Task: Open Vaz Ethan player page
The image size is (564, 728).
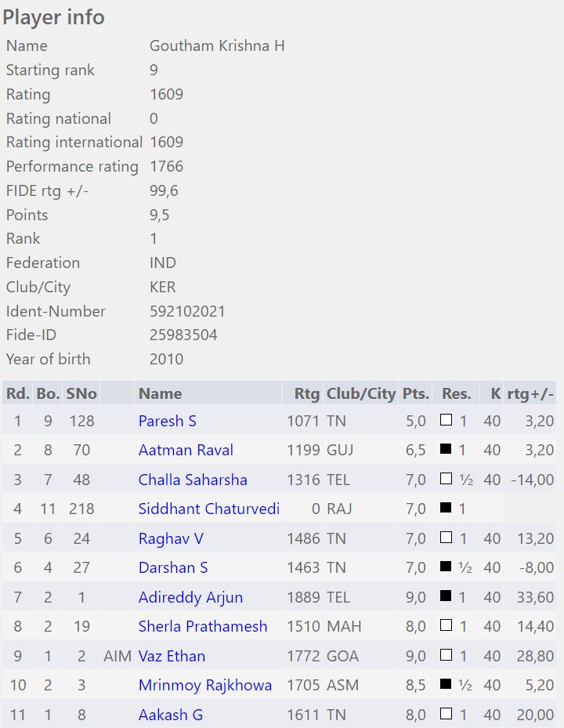Action: coord(172,656)
